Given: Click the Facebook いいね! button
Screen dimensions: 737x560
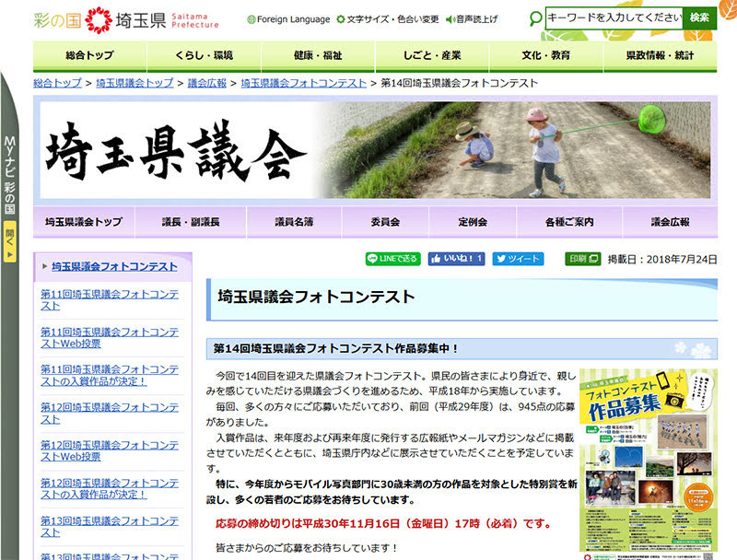Looking at the screenshot, I should pos(456,259).
